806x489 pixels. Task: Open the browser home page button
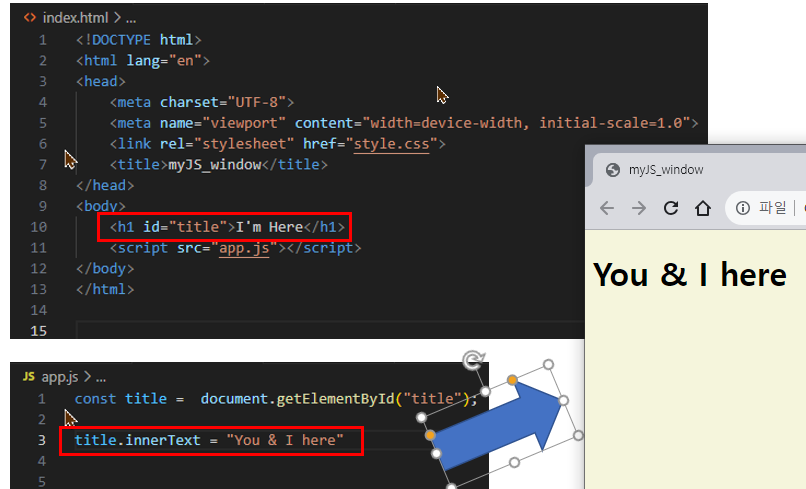point(703,208)
